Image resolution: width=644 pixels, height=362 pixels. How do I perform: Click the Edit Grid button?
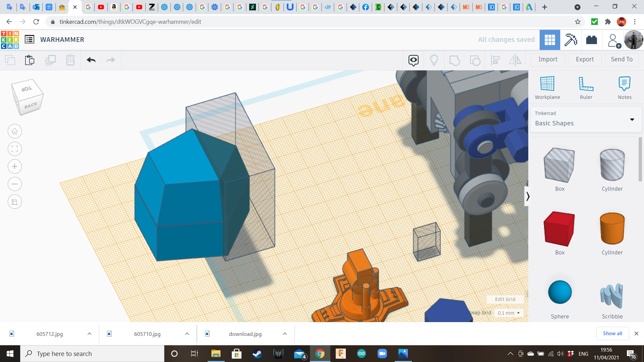(505, 299)
